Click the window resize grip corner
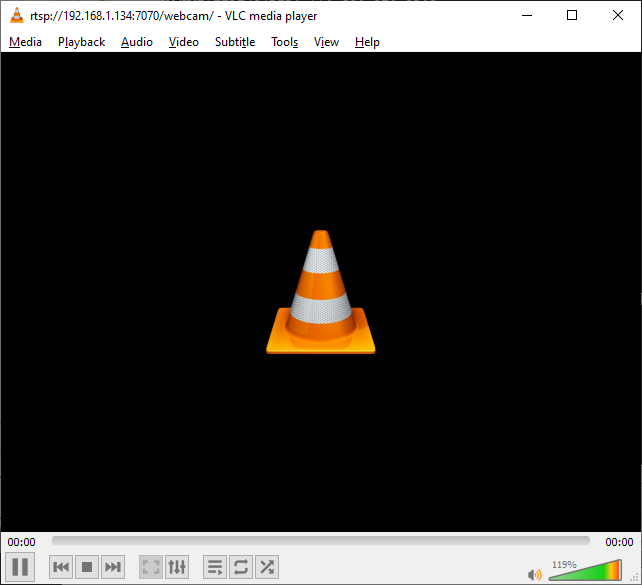 click(x=634, y=578)
